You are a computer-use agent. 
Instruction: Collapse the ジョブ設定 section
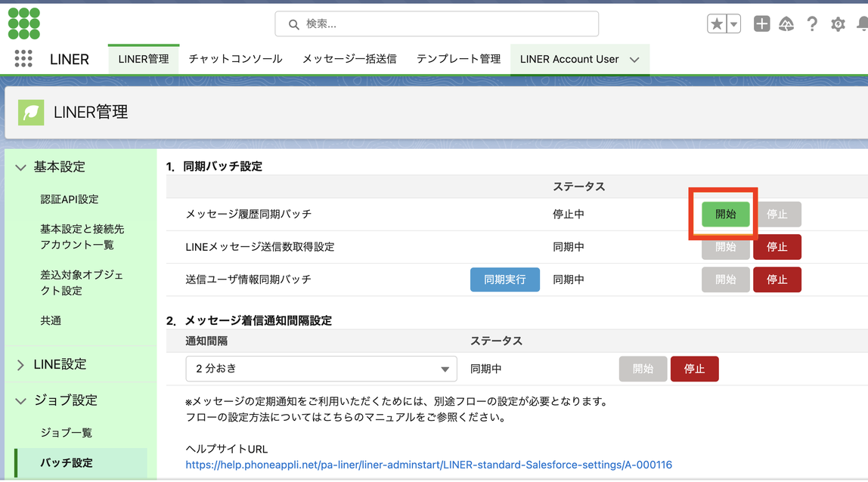(x=20, y=400)
